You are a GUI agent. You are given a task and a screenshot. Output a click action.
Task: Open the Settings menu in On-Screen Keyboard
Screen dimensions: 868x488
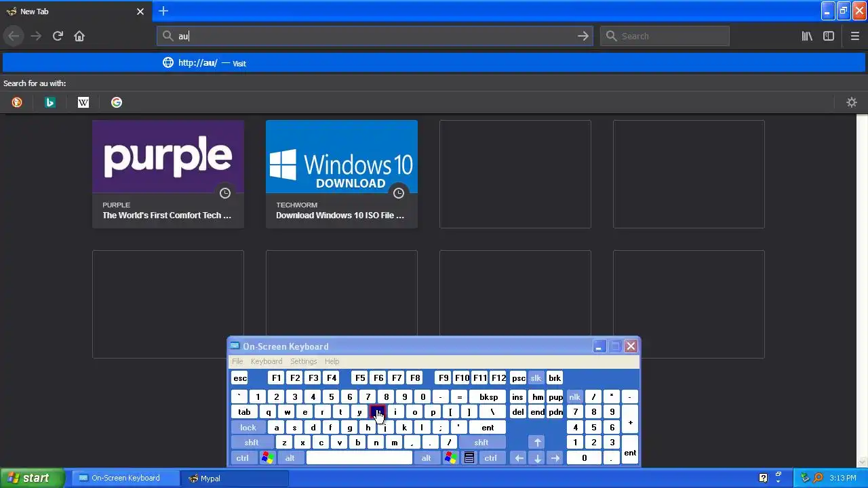click(x=303, y=361)
